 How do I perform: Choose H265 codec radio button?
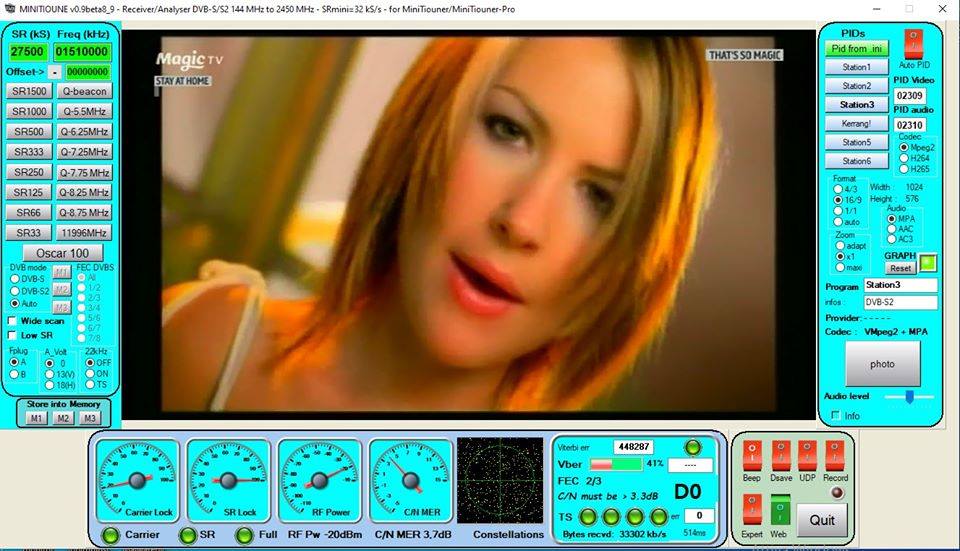pos(903,168)
